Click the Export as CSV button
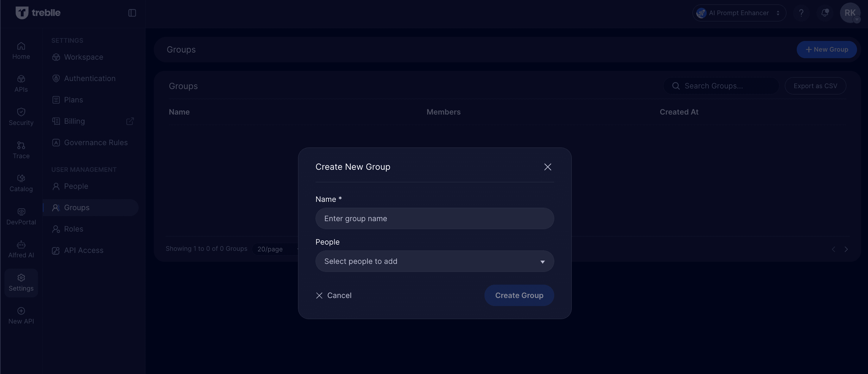 click(815, 85)
